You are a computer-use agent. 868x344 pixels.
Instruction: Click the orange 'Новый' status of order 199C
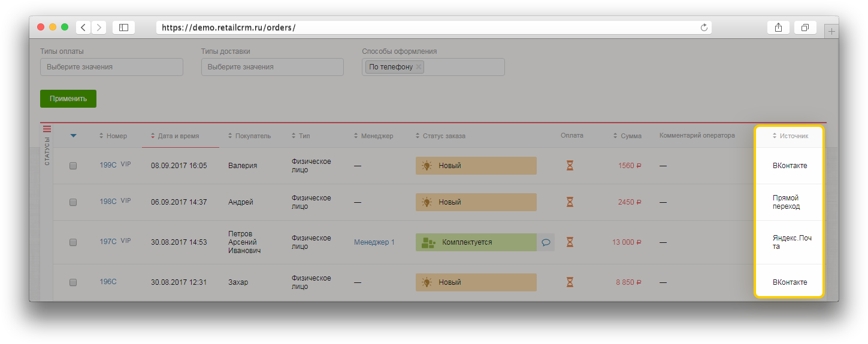click(x=476, y=166)
